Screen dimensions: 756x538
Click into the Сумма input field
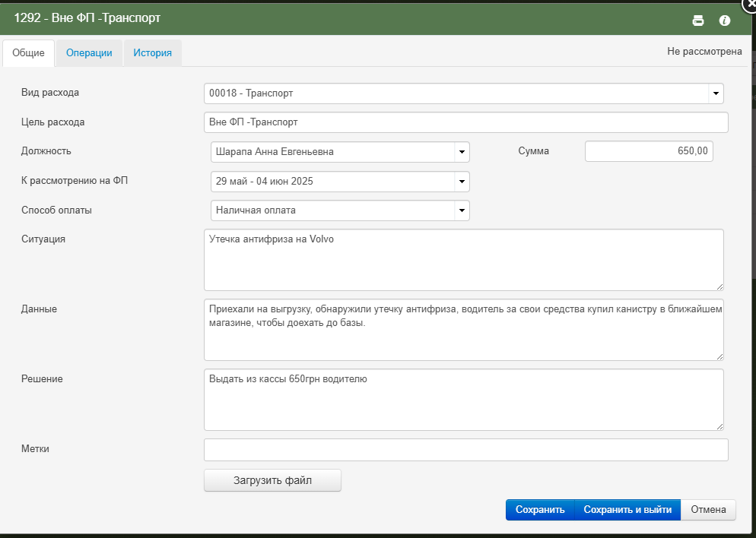649,151
